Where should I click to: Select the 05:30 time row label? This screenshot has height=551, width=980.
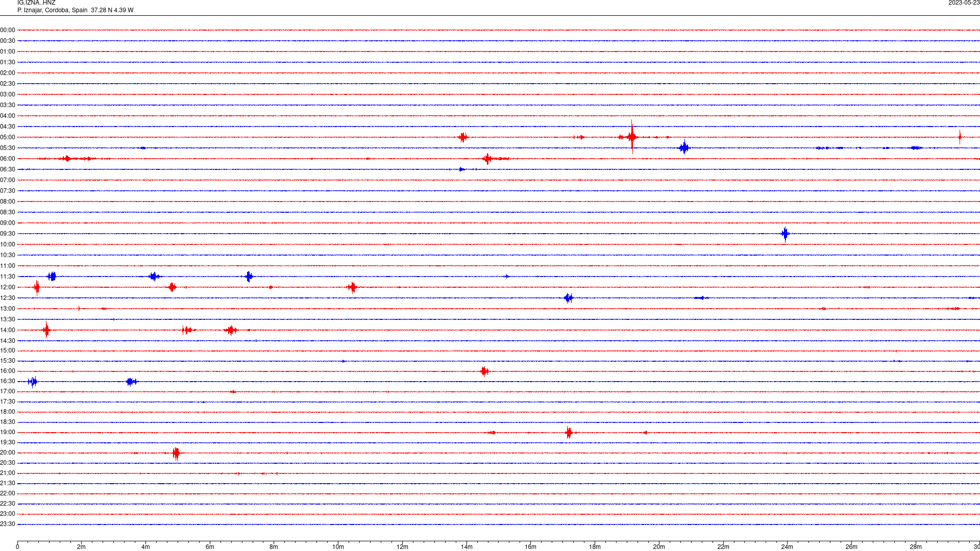pyautogui.click(x=8, y=148)
